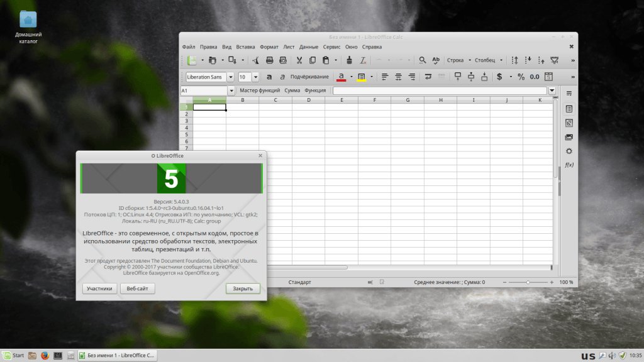Open currency format dropdown arrow
Viewport: 644px width, 362px height.
(511, 77)
